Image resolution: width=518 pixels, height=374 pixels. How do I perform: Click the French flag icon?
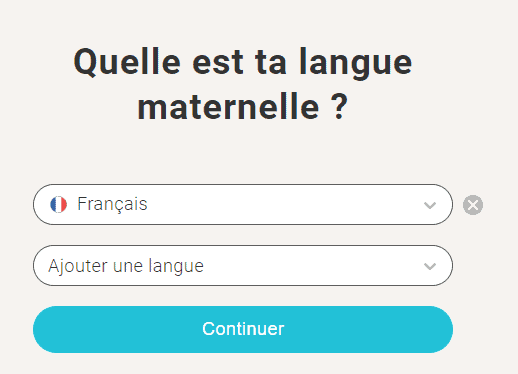tap(58, 204)
